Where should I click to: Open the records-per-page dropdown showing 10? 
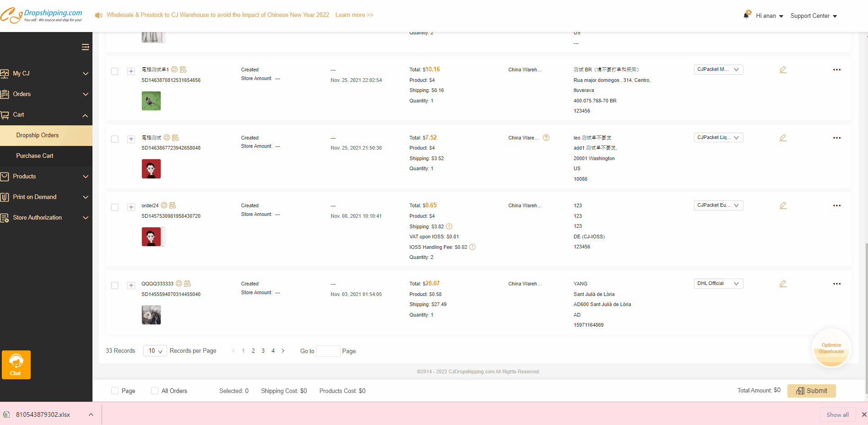click(x=155, y=351)
